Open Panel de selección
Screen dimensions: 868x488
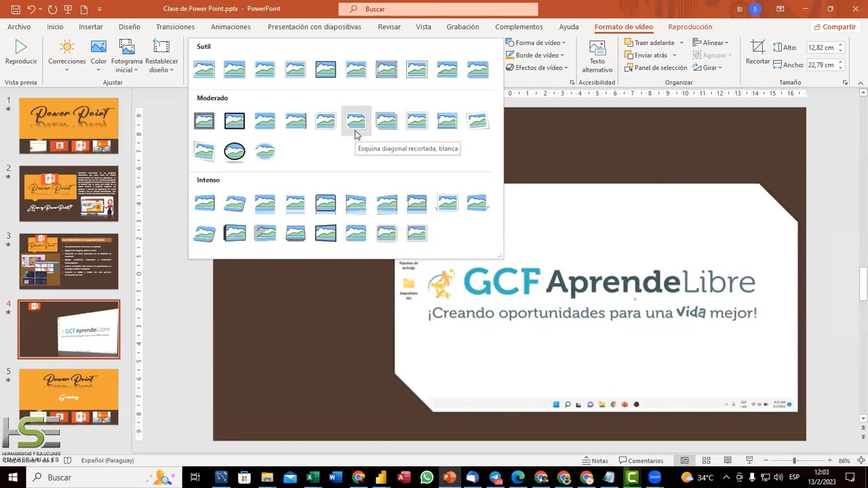[656, 68]
